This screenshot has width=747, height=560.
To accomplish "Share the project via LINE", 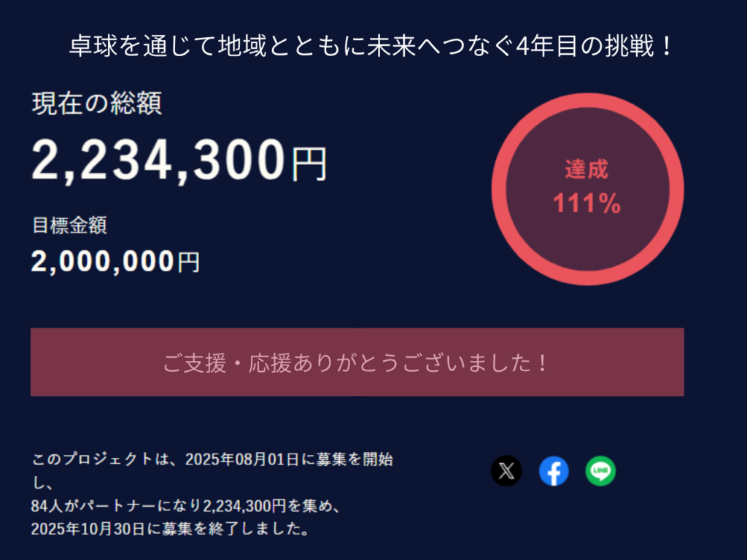I will tap(600, 471).
